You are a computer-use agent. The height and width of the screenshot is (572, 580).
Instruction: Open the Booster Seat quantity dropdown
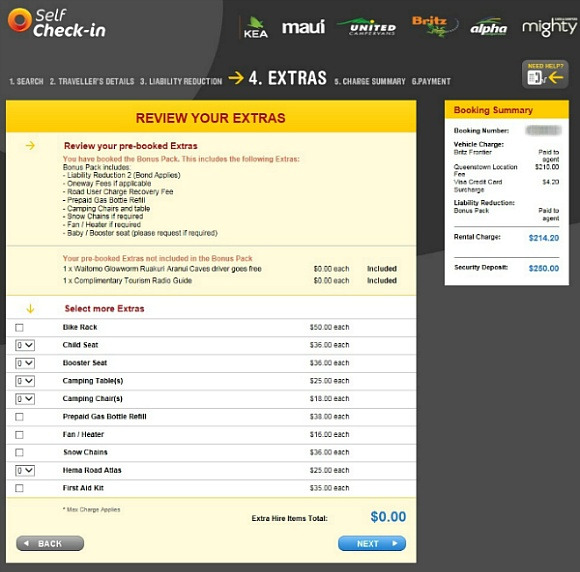pyautogui.click(x=25, y=363)
